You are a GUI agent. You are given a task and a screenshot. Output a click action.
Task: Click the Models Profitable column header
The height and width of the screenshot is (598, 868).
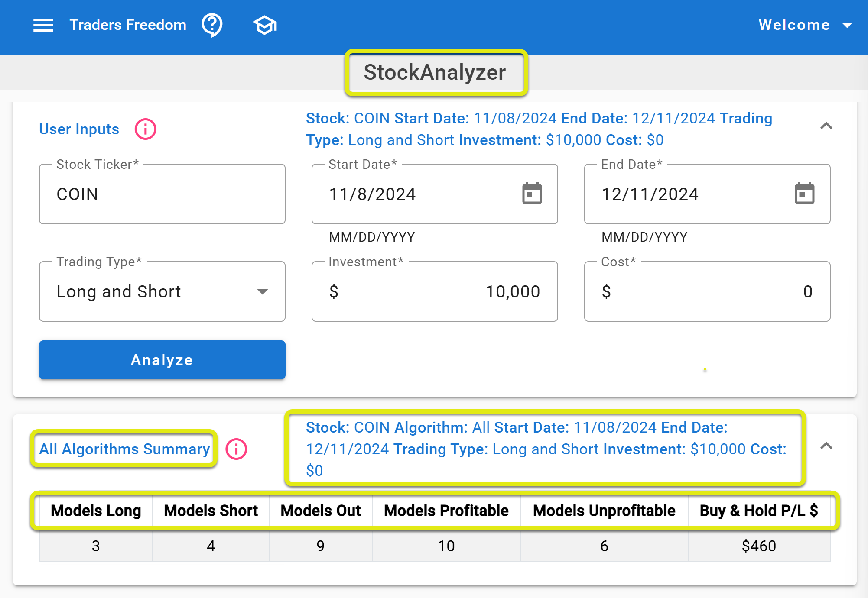coord(446,511)
